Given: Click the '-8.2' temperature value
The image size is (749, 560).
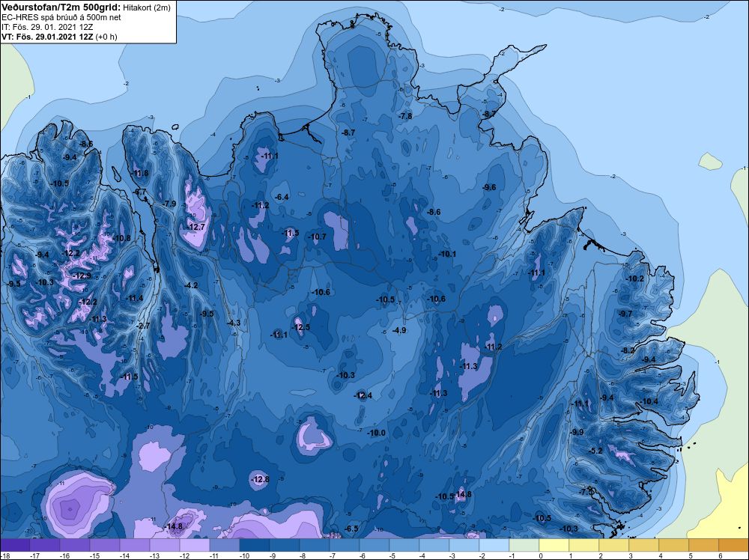Looking at the screenshot, I should (628, 351).
